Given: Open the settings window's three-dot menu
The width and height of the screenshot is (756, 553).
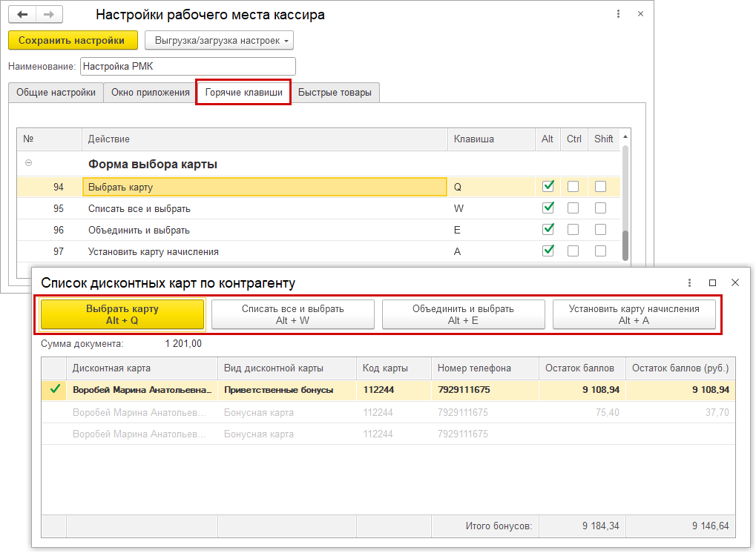Looking at the screenshot, I should coord(619,14).
